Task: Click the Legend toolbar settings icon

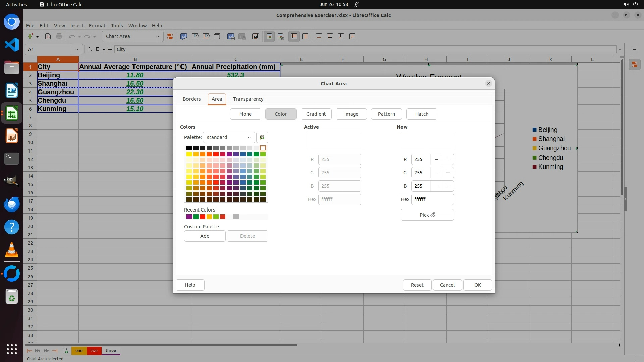Action: [x=281, y=36]
